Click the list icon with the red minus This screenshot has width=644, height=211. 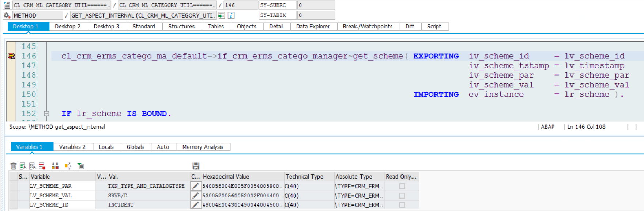click(42, 166)
